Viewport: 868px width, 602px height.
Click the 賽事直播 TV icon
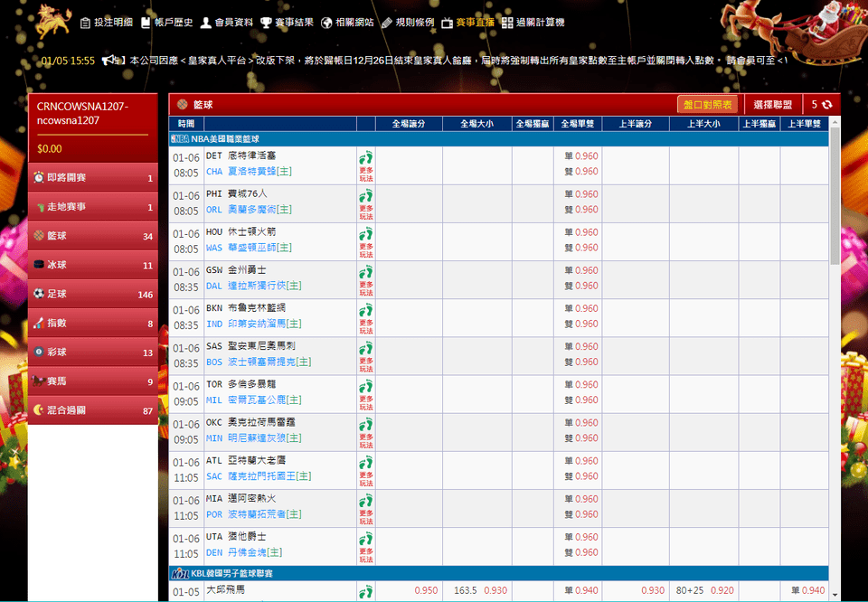(447, 23)
